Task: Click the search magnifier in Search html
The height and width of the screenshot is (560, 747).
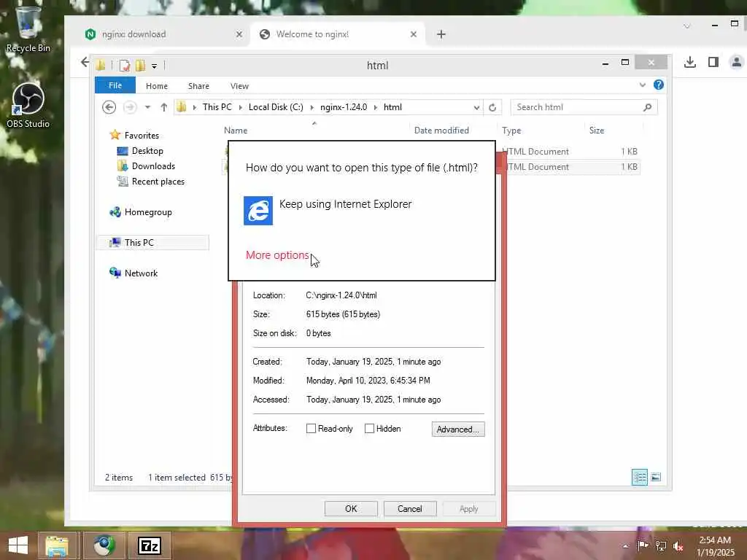Action: click(648, 107)
